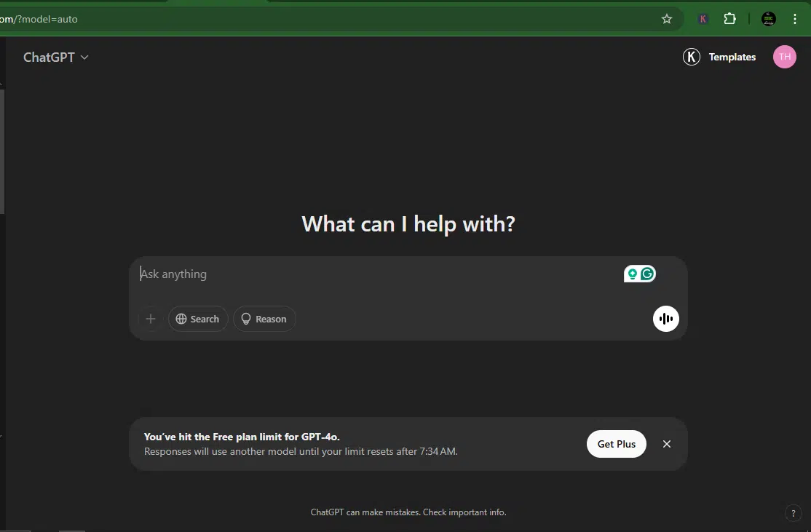Click the plus attach icon
Screen dimensions: 811x532
click(x=151, y=319)
